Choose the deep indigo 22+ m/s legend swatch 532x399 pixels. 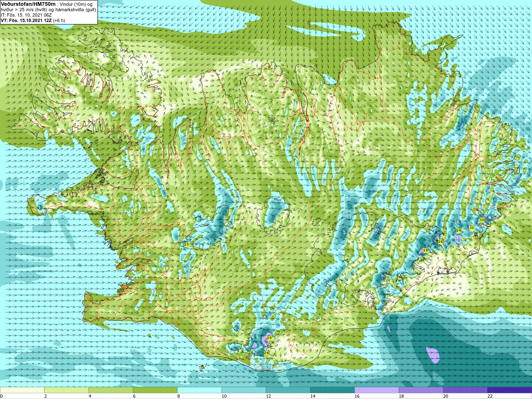coord(510,390)
